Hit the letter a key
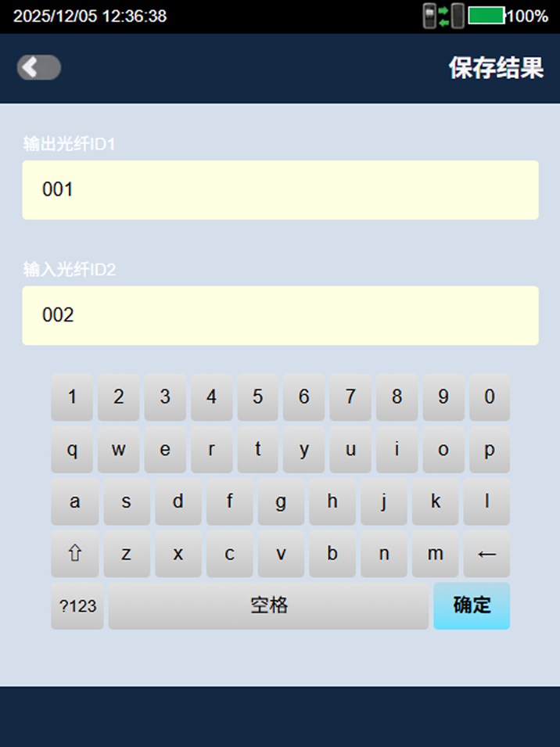The width and height of the screenshot is (560, 747). click(74, 501)
